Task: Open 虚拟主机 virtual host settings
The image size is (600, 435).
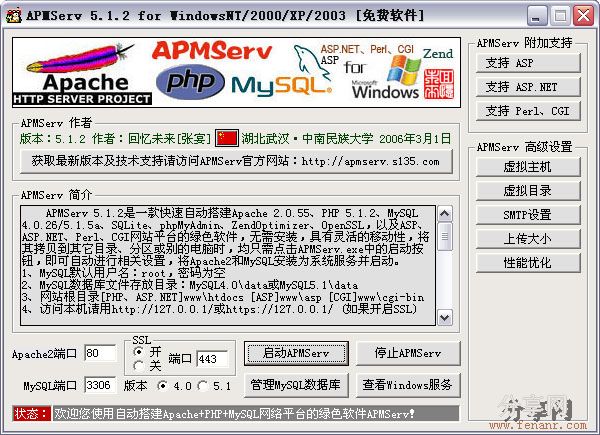Action: [528, 167]
